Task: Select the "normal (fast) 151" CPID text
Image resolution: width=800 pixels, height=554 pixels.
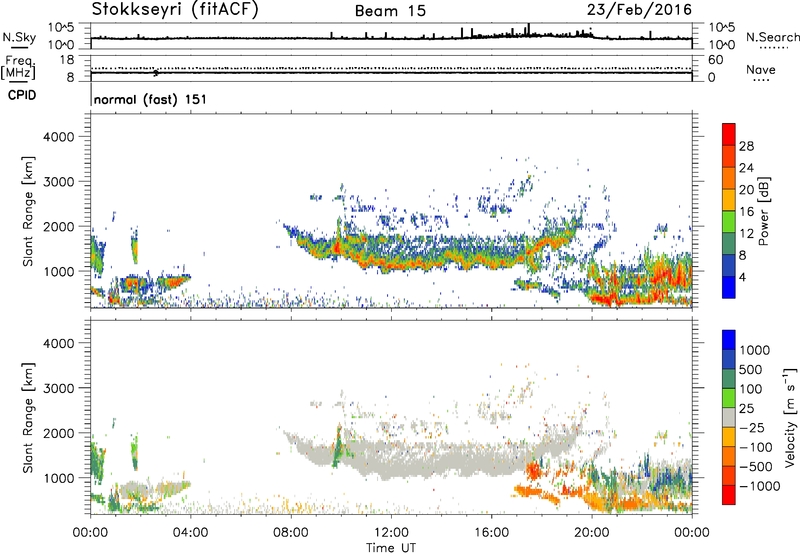Action: coord(150,99)
